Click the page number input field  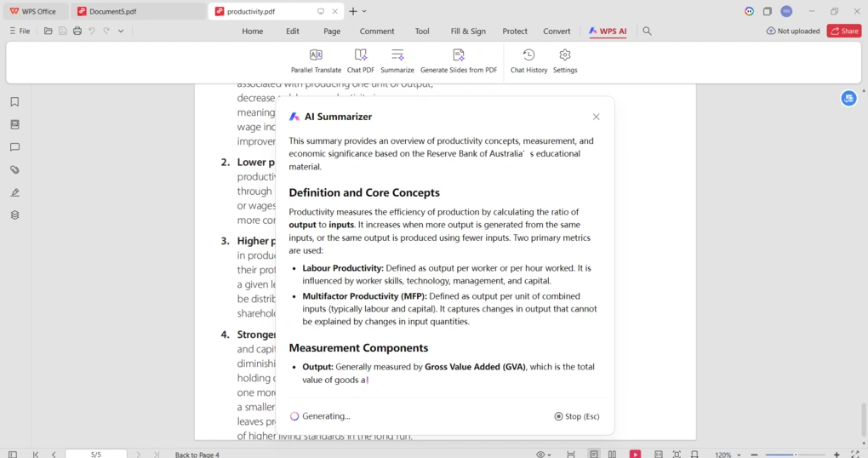pyautogui.click(x=96, y=454)
